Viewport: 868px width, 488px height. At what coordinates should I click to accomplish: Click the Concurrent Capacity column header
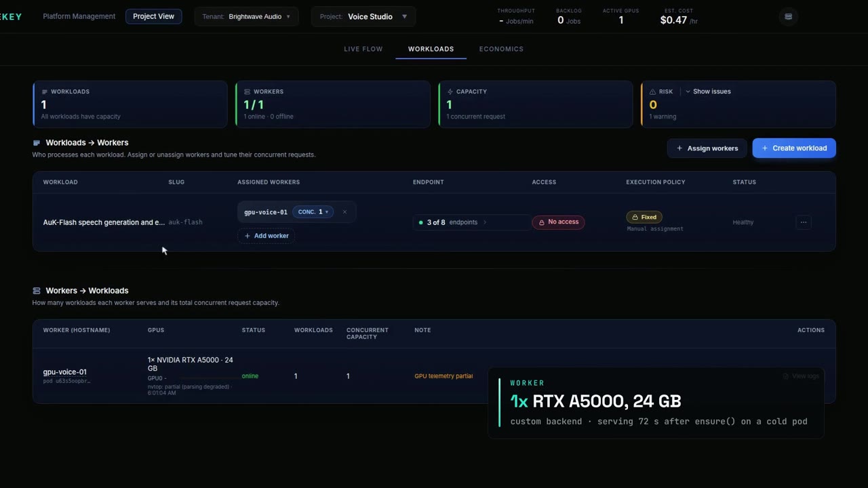click(x=368, y=333)
